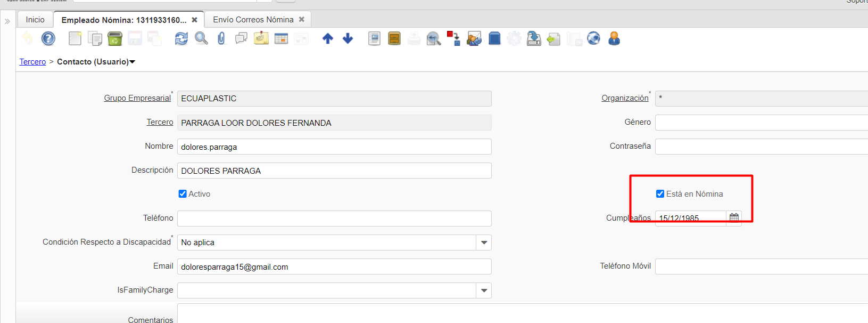Go to next record with blue down arrow
This screenshot has height=323, width=868.
tap(348, 38)
